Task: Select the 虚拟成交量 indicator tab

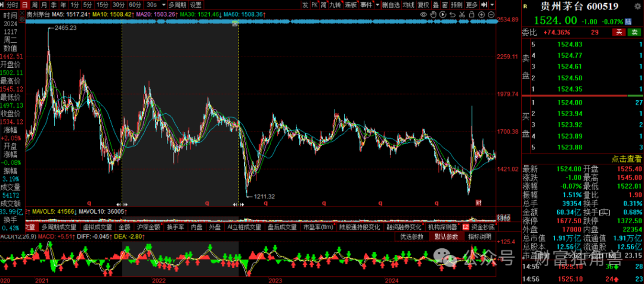Action: 97,227
